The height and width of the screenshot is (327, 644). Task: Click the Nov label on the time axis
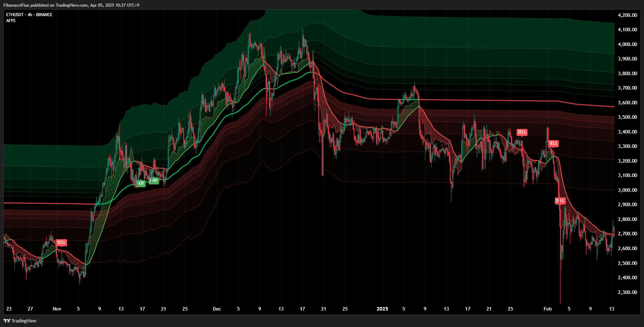point(57,309)
